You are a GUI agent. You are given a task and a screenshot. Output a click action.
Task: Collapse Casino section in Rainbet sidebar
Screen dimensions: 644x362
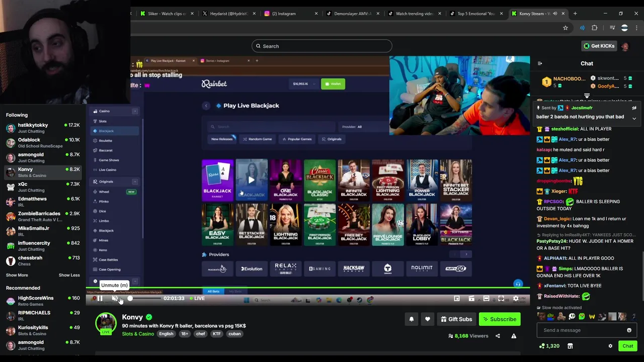(x=135, y=111)
